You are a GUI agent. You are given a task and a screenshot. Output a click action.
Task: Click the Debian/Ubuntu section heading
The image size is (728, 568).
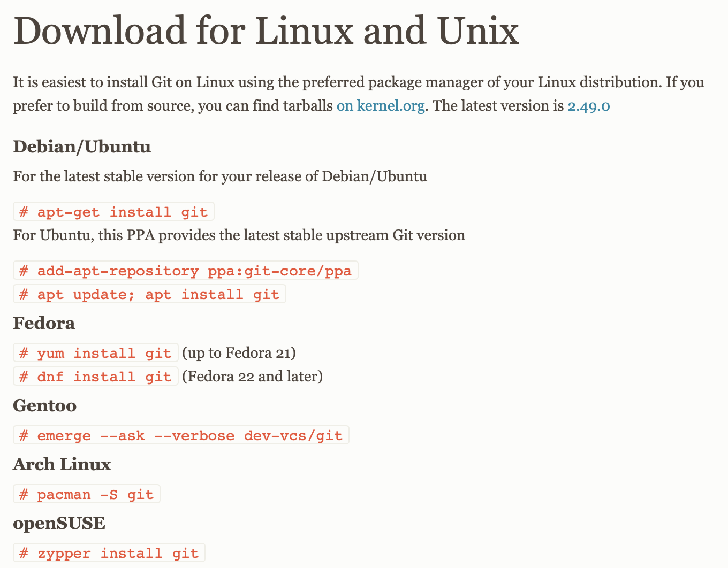[82, 147]
